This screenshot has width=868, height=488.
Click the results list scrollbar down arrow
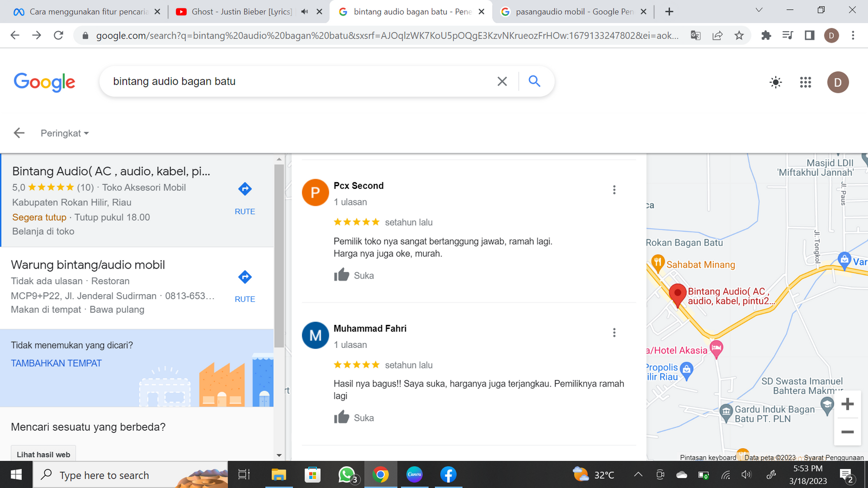point(279,455)
